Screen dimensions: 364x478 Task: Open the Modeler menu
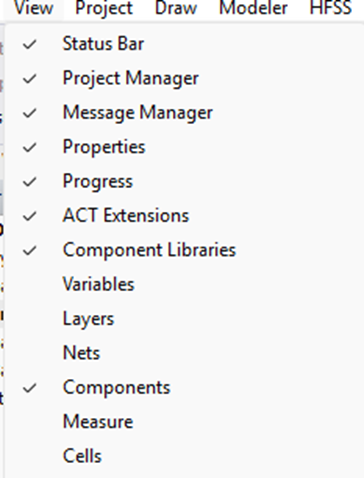pyautogui.click(x=253, y=8)
